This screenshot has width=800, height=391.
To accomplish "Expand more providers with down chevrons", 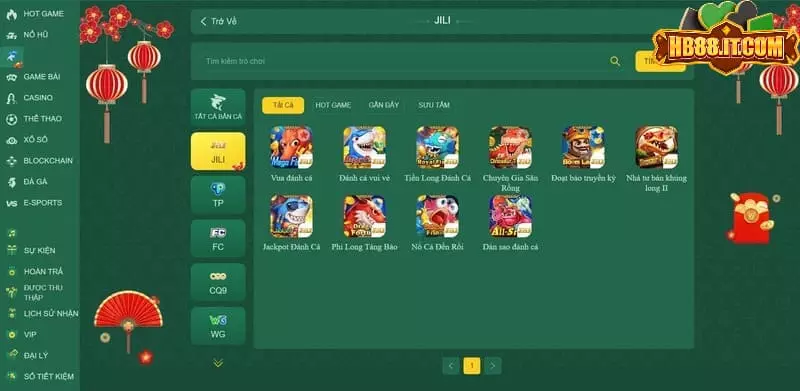I will 218,363.
